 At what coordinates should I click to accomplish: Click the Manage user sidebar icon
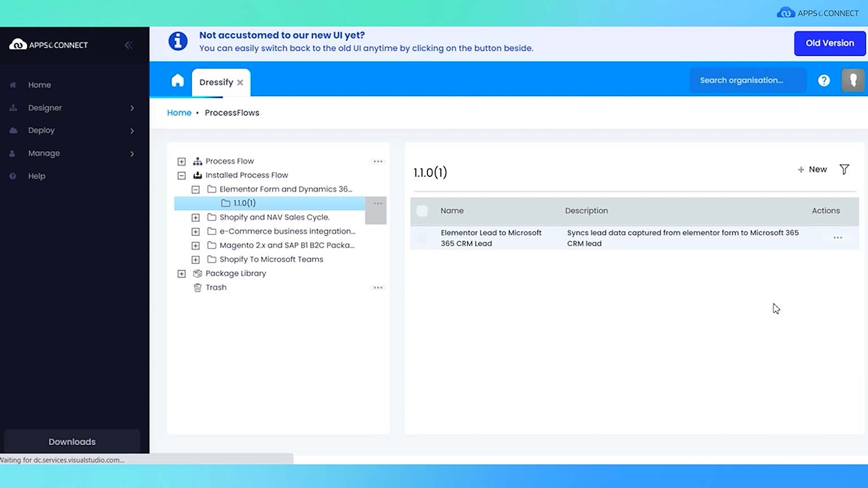12,154
